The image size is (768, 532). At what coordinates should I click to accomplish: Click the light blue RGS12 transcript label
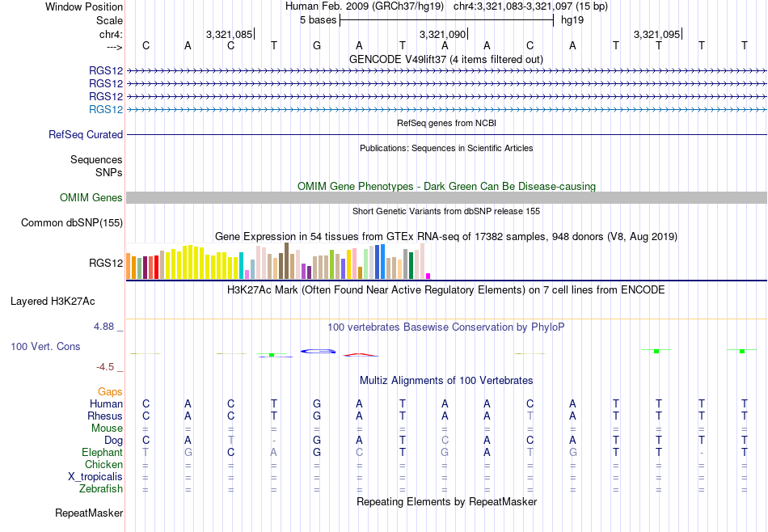click(106, 109)
